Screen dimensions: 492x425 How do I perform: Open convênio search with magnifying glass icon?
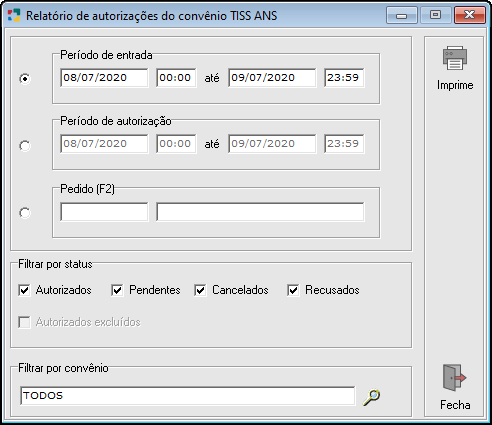[x=371, y=397]
